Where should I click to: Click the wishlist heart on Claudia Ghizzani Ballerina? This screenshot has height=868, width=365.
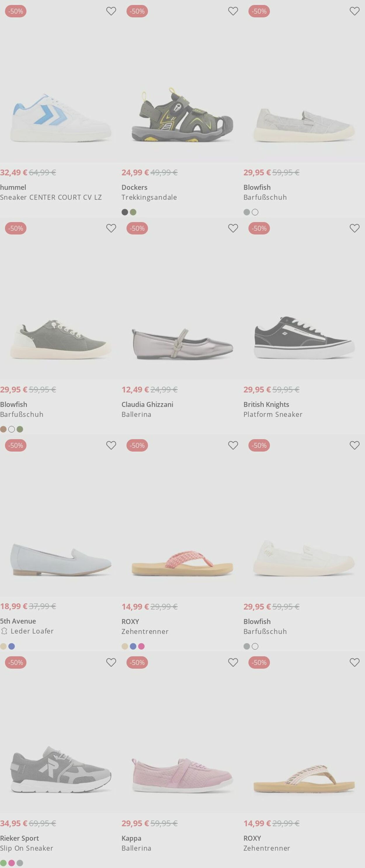pos(233,228)
